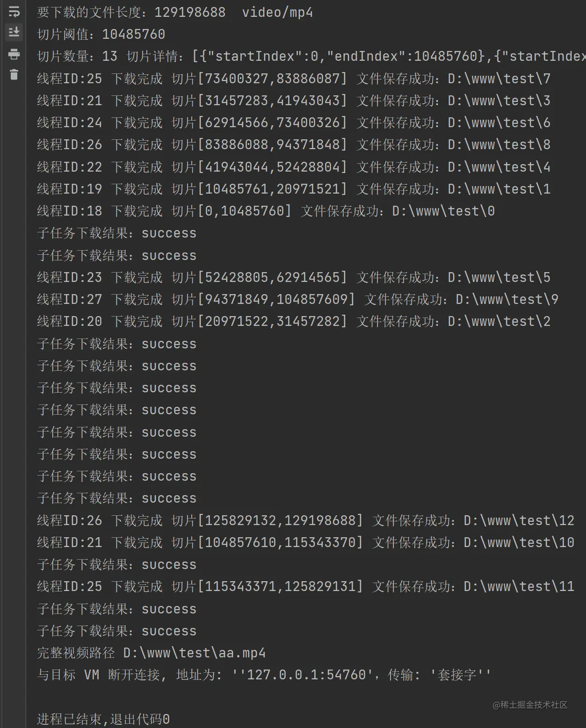
Task: Clear console with the trash icon
Action: [x=14, y=74]
